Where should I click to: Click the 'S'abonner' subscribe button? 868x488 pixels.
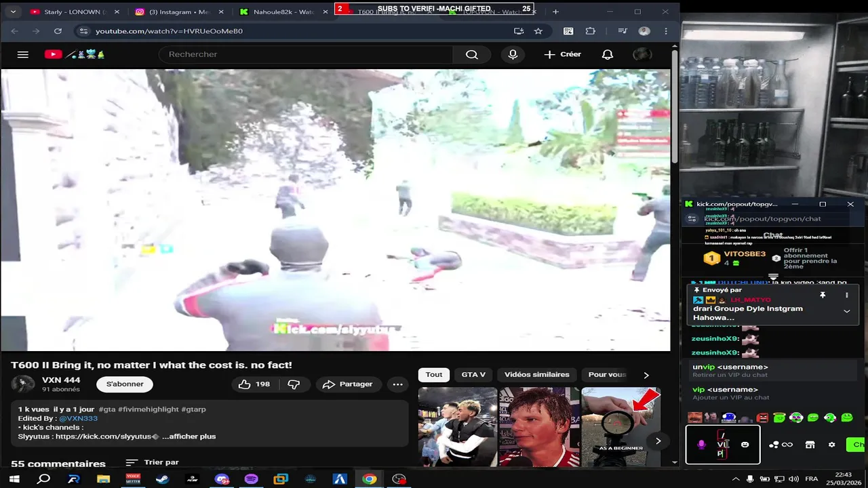coord(125,384)
